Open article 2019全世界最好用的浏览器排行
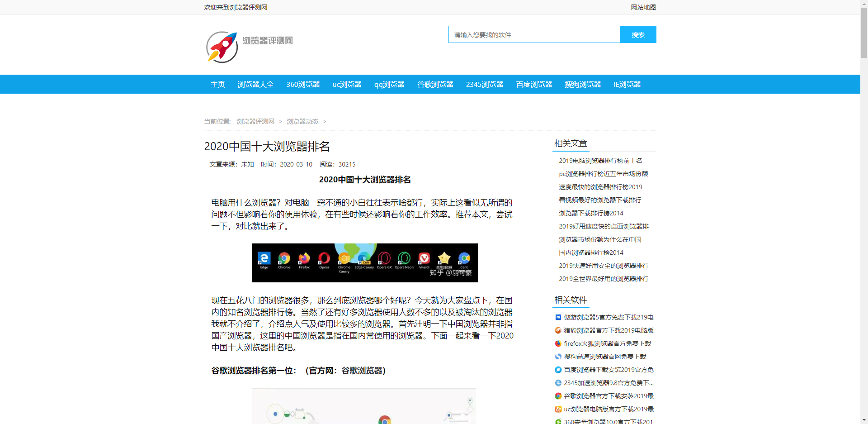Screen dimensions: 868x424 [604, 279]
